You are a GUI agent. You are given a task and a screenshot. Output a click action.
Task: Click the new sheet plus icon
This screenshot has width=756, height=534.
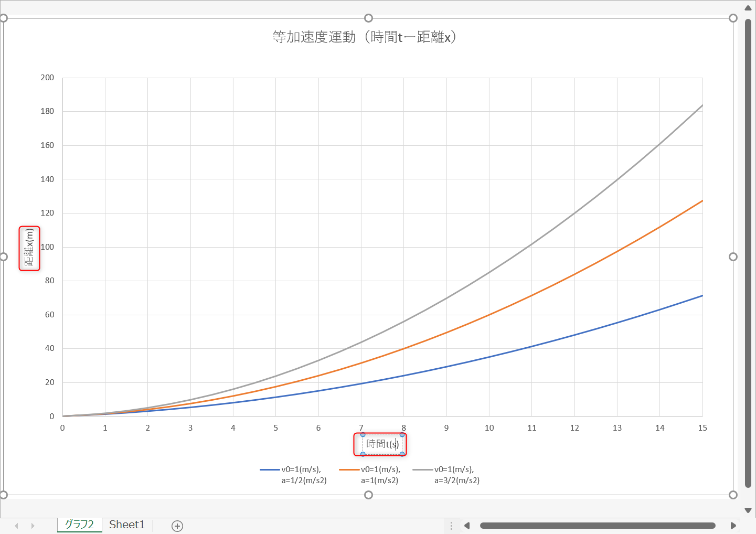(x=177, y=526)
